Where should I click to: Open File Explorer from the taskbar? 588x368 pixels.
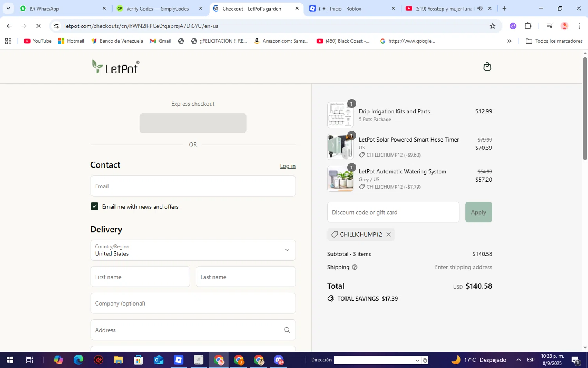point(118,360)
